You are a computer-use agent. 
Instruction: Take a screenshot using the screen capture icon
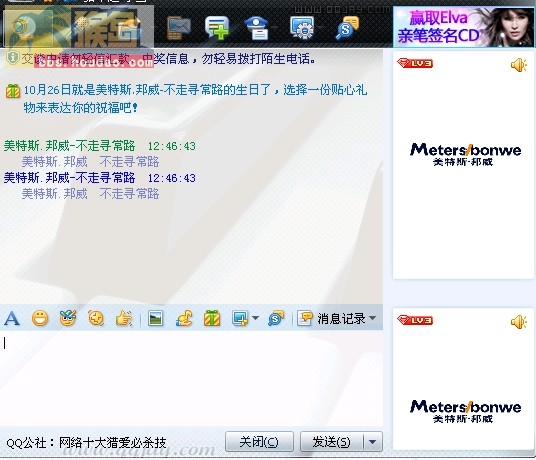(x=240, y=318)
